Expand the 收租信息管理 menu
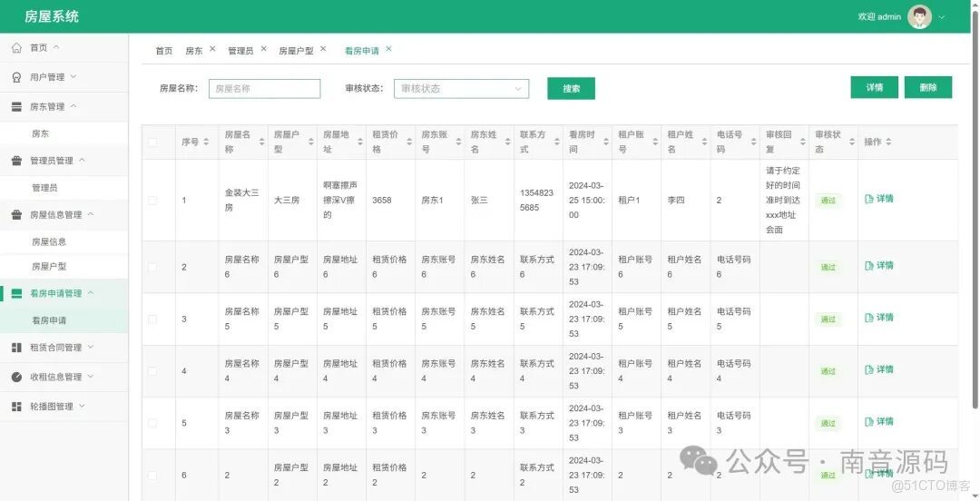The width and height of the screenshot is (980, 501). click(x=91, y=377)
